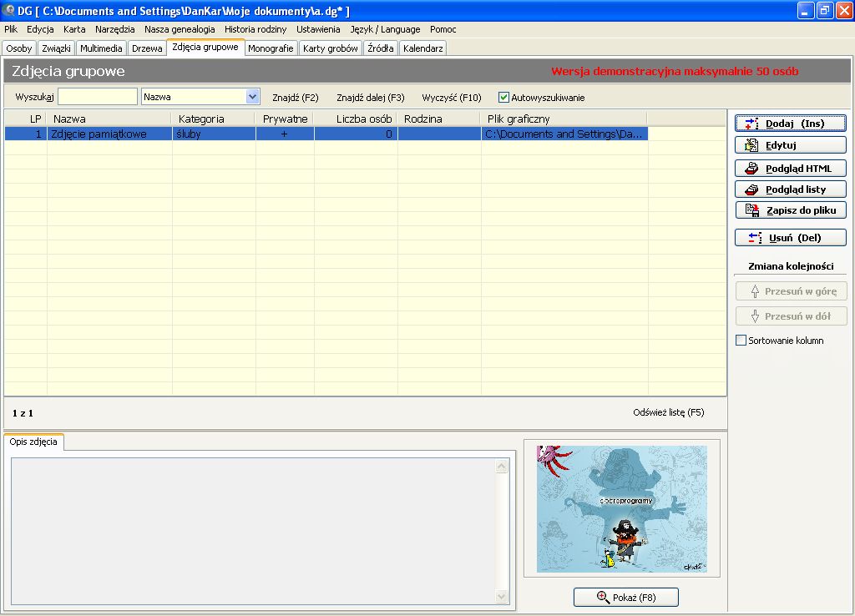Select the row 'Zdjęcie pamiątkowe'
855x616 pixels.
[326, 134]
